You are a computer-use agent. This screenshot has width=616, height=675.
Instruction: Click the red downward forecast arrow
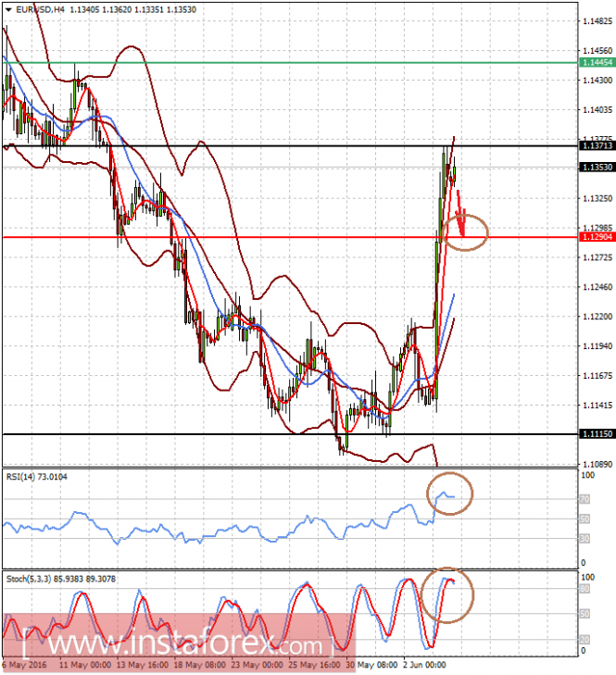point(461,213)
